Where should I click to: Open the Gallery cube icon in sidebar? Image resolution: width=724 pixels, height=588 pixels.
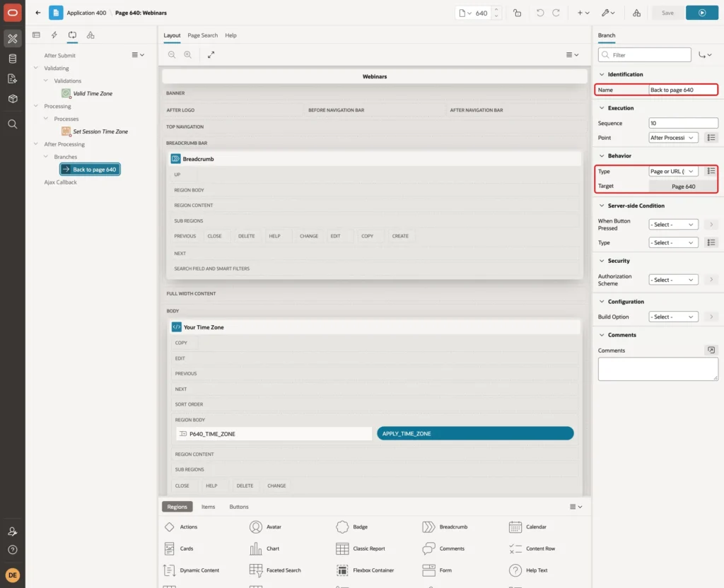13,98
